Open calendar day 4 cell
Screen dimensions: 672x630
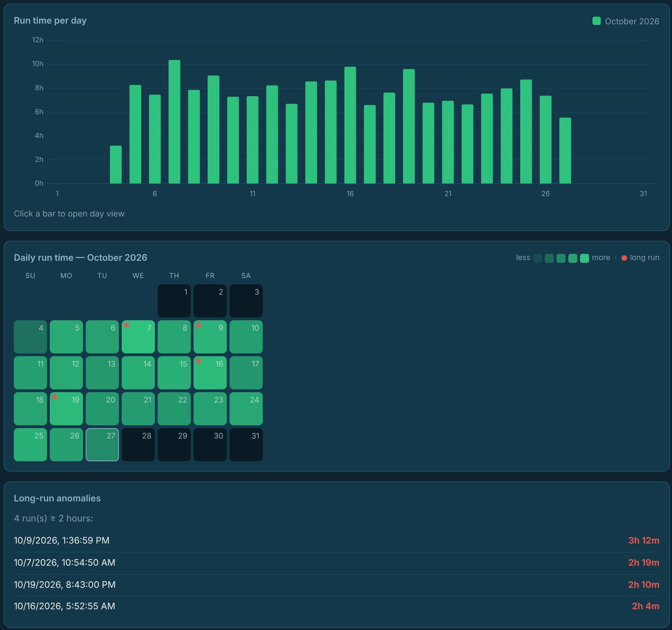(30, 337)
